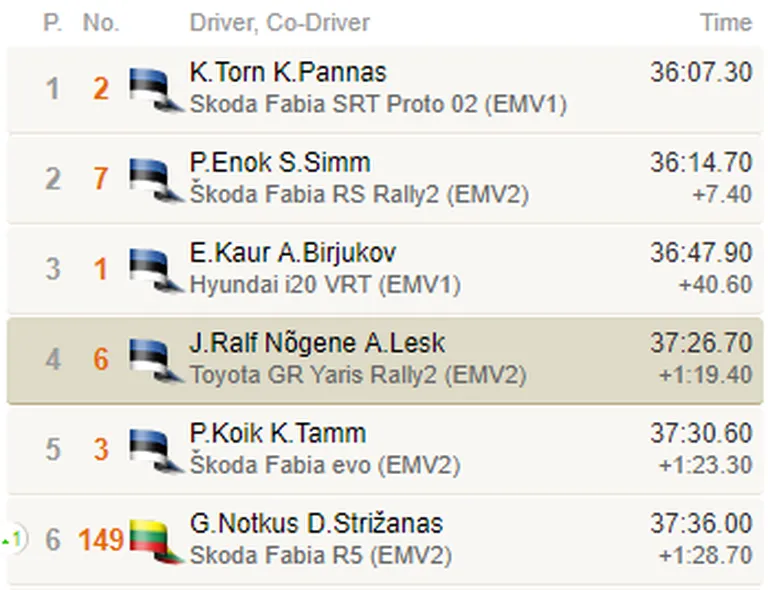This screenshot has height=590, width=768.
Task: Click the Time column header
Action: pyautogui.click(x=726, y=23)
